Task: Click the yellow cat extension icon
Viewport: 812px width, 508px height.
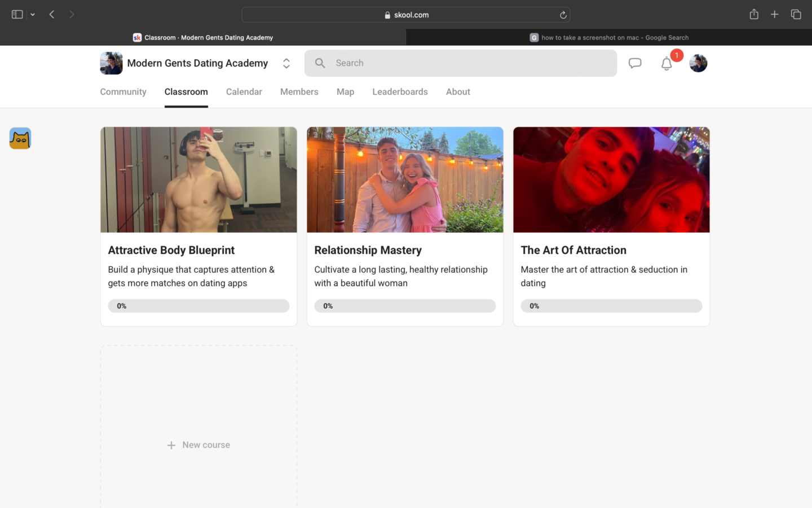Action: [20, 138]
